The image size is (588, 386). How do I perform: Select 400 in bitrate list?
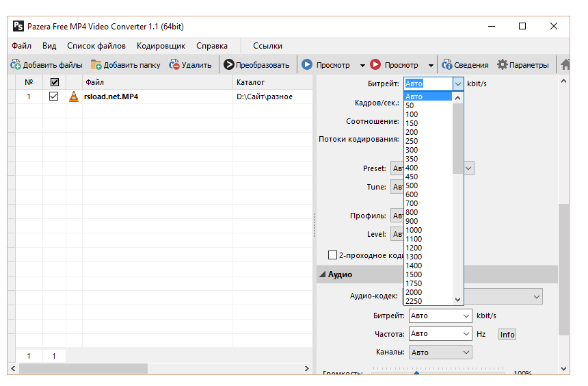pos(428,168)
